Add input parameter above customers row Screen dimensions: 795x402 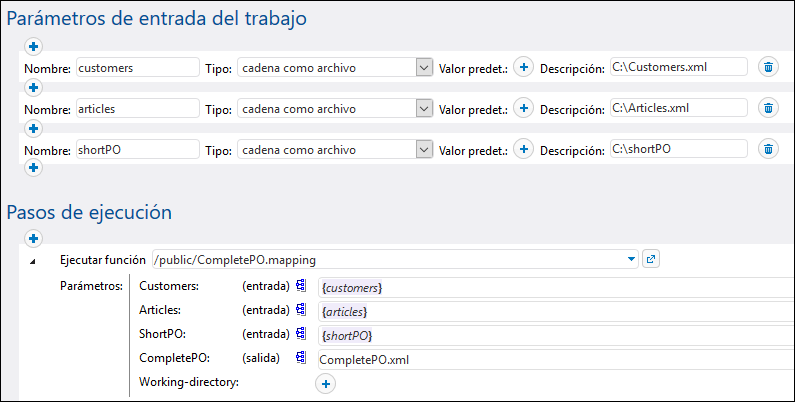click(x=33, y=46)
